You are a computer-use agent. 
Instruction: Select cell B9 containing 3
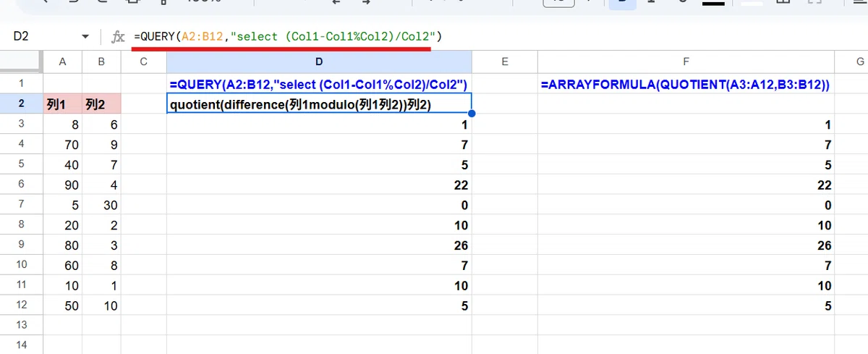(x=101, y=245)
